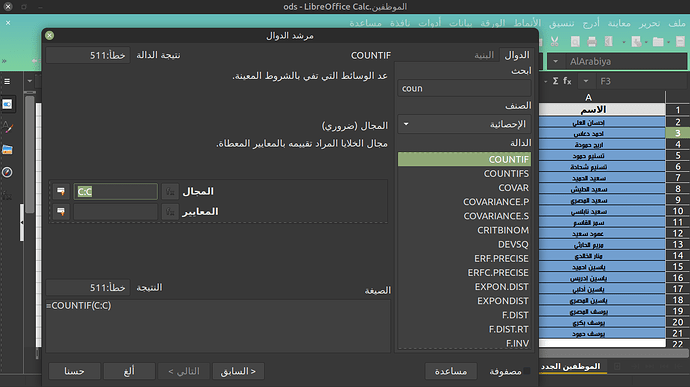Open the بيانات menu
Image resolution: width=690 pixels, height=387 pixels.
460,23
